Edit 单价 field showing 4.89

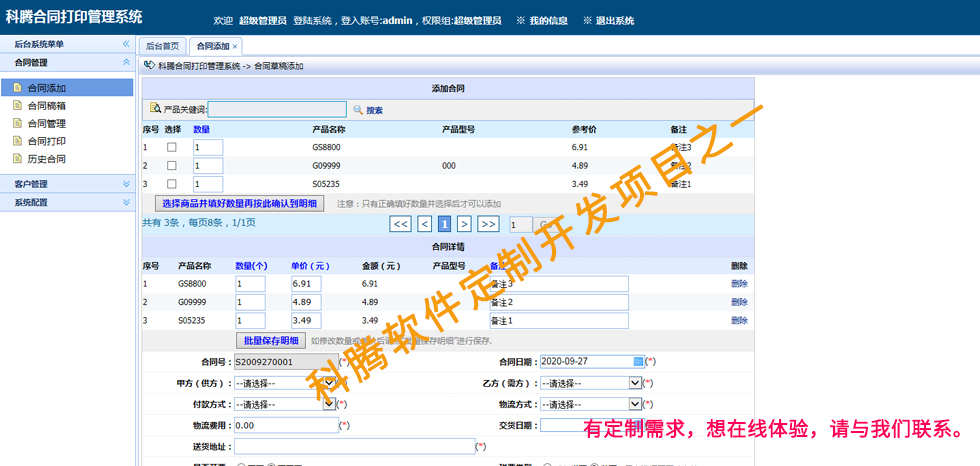tap(306, 302)
